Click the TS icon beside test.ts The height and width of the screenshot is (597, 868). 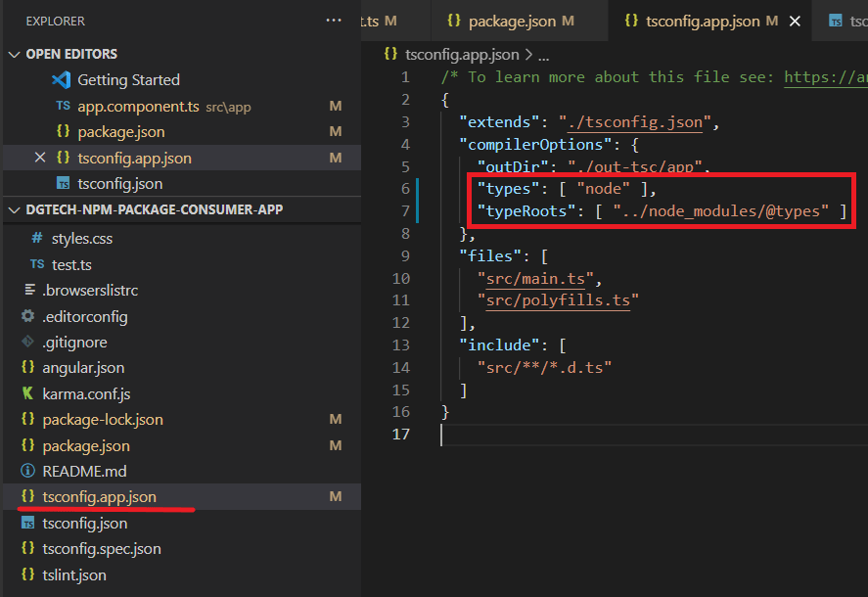click(x=37, y=264)
